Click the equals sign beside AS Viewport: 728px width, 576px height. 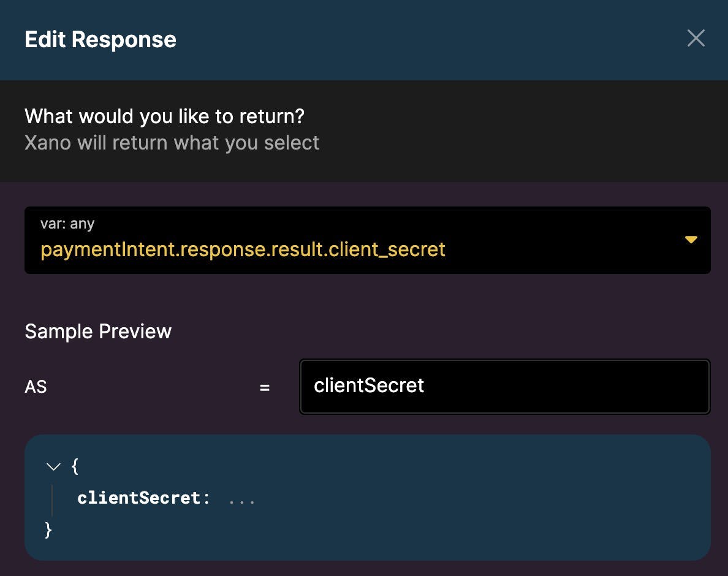(x=265, y=387)
